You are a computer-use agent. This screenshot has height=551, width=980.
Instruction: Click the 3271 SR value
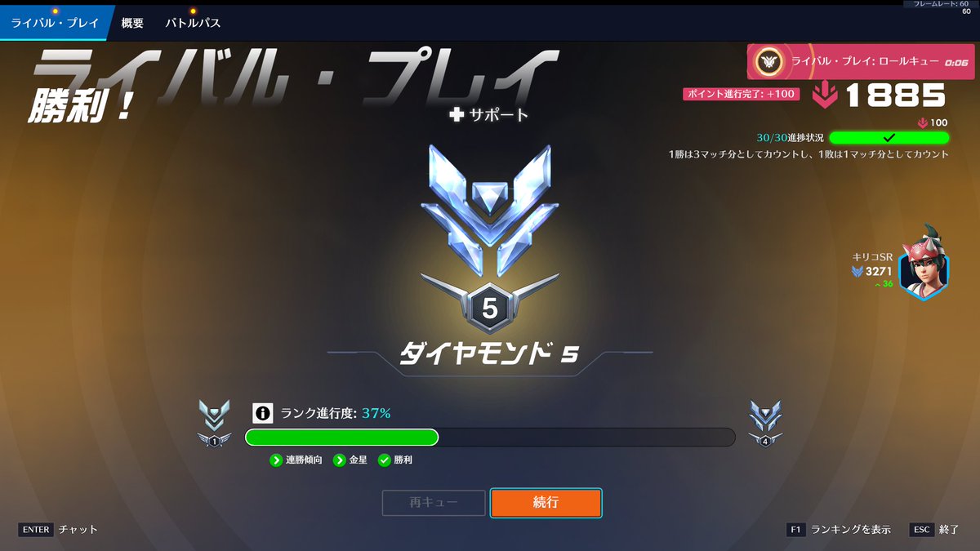point(879,271)
